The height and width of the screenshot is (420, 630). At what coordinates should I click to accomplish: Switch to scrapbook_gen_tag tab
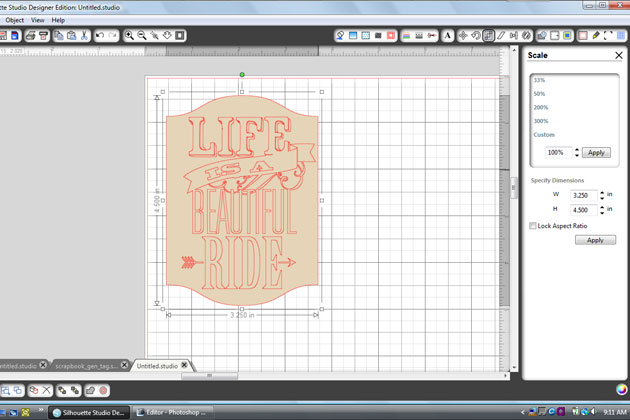pos(88,366)
